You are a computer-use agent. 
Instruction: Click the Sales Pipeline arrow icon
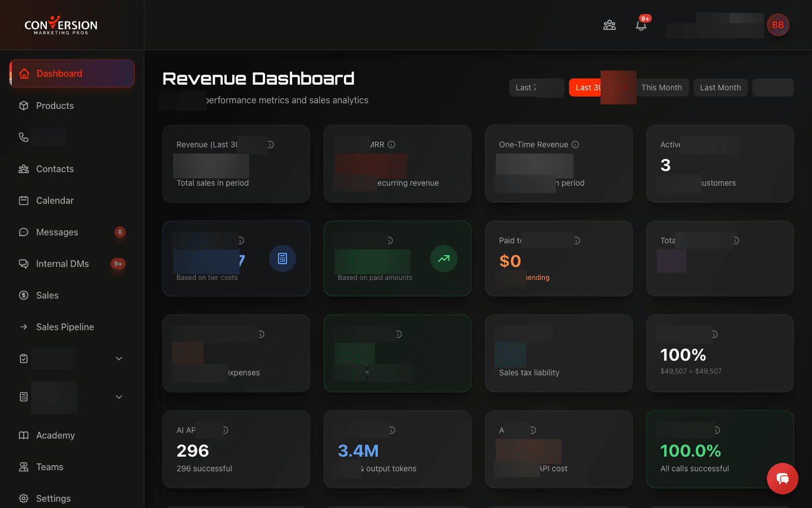[x=24, y=327]
